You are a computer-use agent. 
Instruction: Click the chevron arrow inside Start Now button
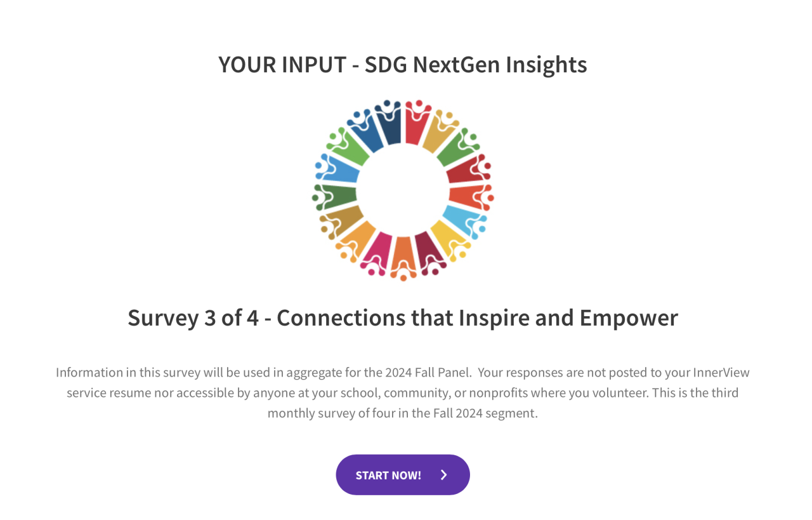tap(443, 475)
